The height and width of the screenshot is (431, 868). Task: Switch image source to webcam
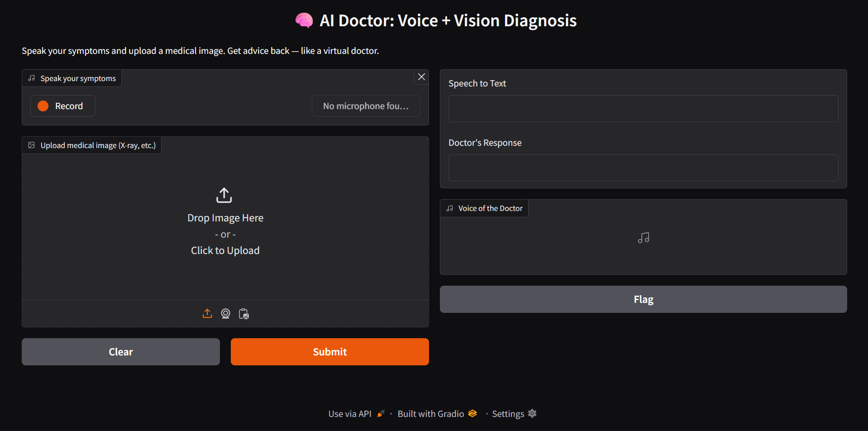pyautogui.click(x=225, y=313)
